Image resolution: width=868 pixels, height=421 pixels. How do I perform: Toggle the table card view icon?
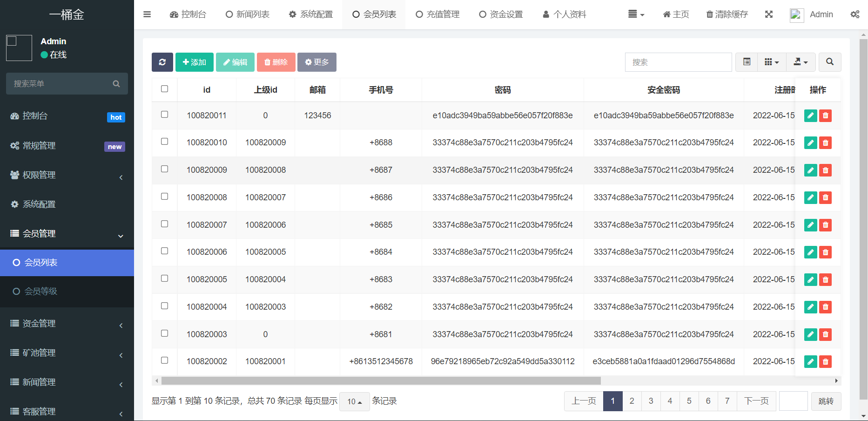[747, 62]
